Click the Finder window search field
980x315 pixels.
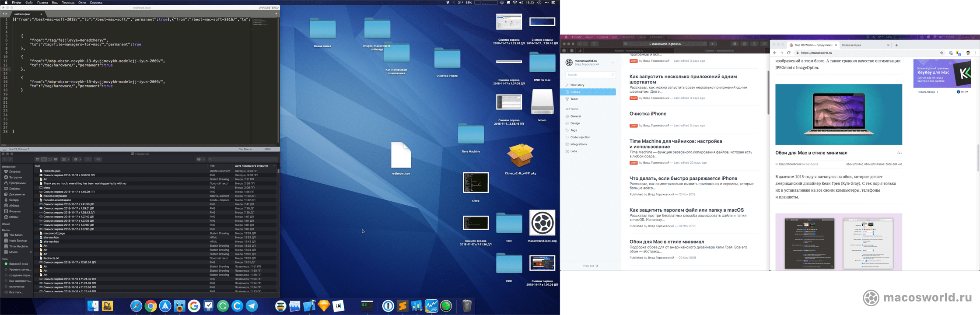coord(243,159)
